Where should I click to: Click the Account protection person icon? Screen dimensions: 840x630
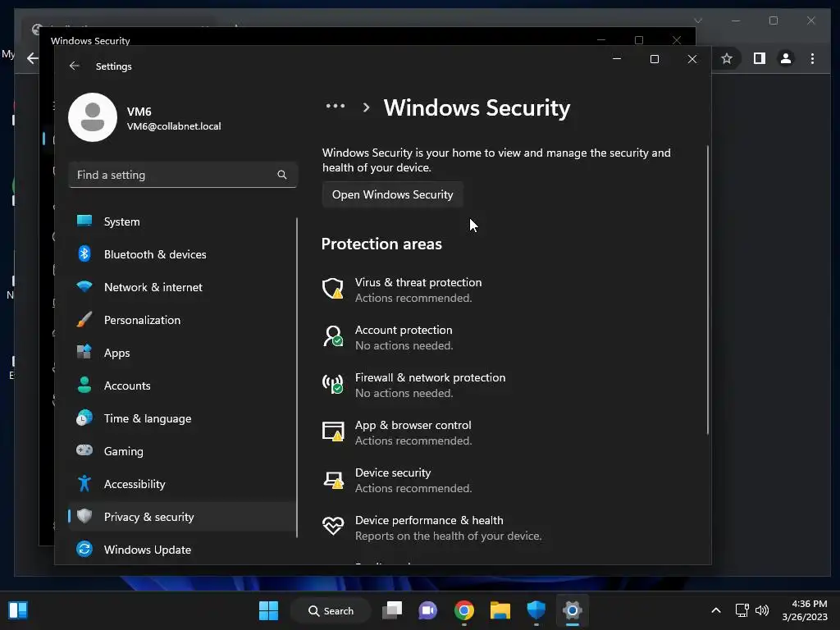[333, 336]
